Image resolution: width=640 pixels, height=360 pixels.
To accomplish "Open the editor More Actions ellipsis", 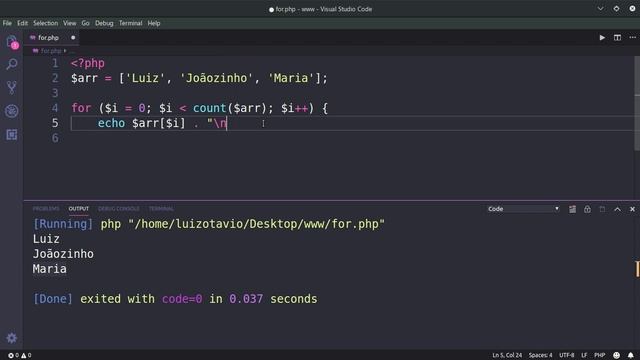I will click(632, 38).
